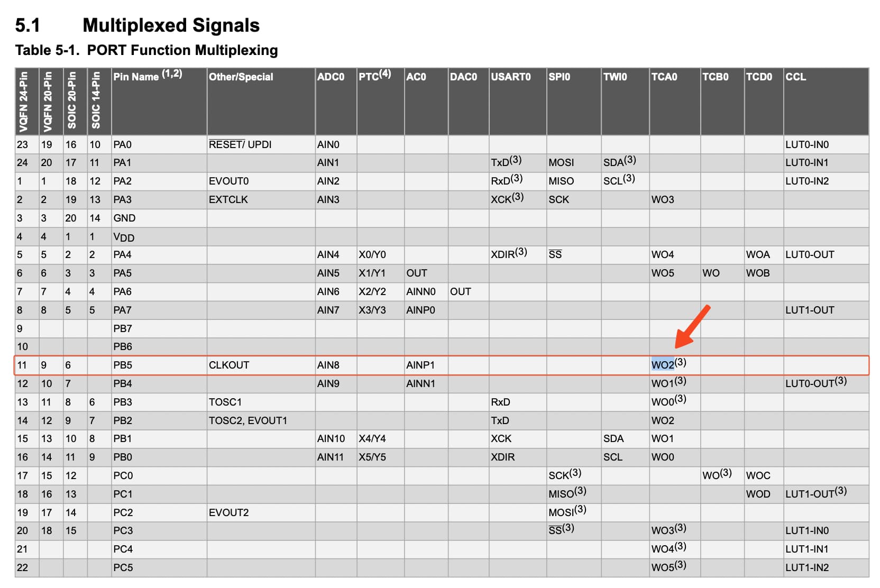
Task: Click the "TOSC2, EVOUT1" cell
Action: pyautogui.click(x=247, y=420)
